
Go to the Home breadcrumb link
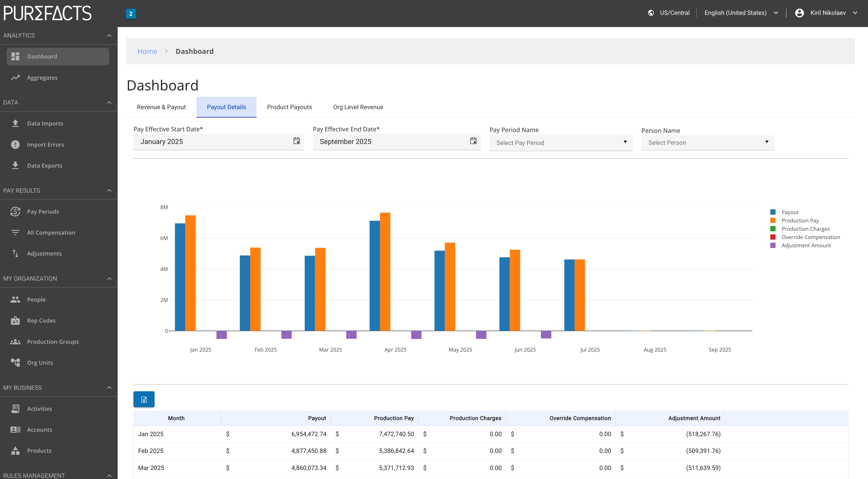pos(147,51)
